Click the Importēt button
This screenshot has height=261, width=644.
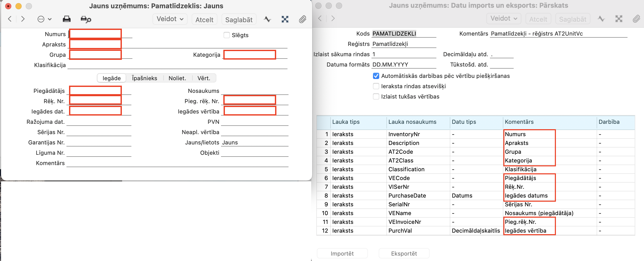[x=342, y=254]
